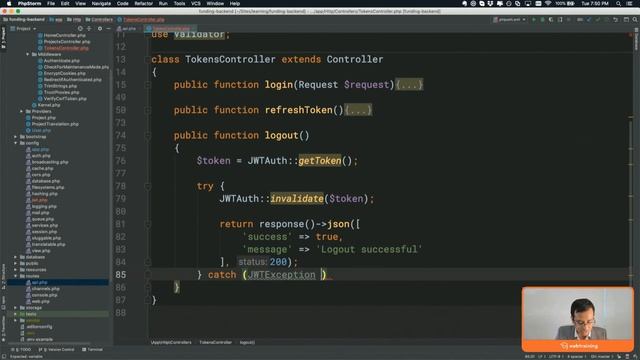Click the JWTException text on line 85
This screenshot has height=360, width=640.
point(282,275)
